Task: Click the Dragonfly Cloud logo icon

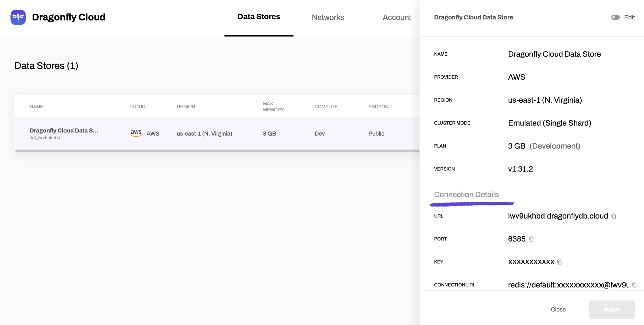Action: pyautogui.click(x=18, y=17)
